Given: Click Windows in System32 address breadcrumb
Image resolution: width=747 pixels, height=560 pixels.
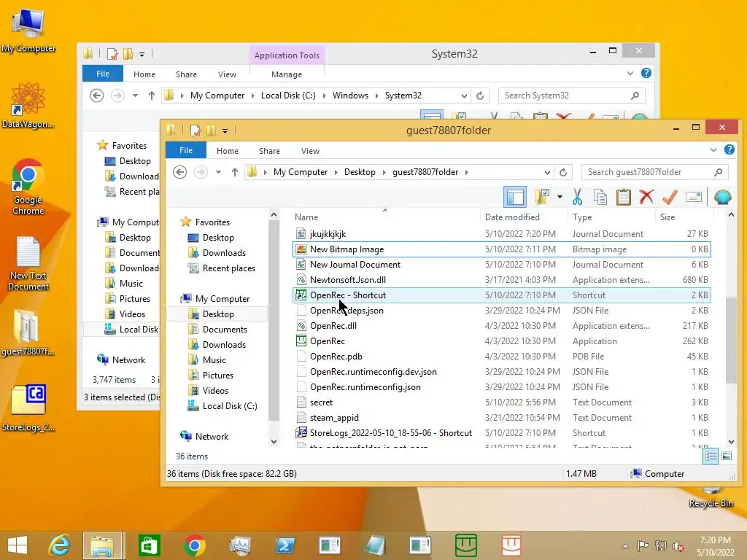Looking at the screenshot, I should [350, 96].
